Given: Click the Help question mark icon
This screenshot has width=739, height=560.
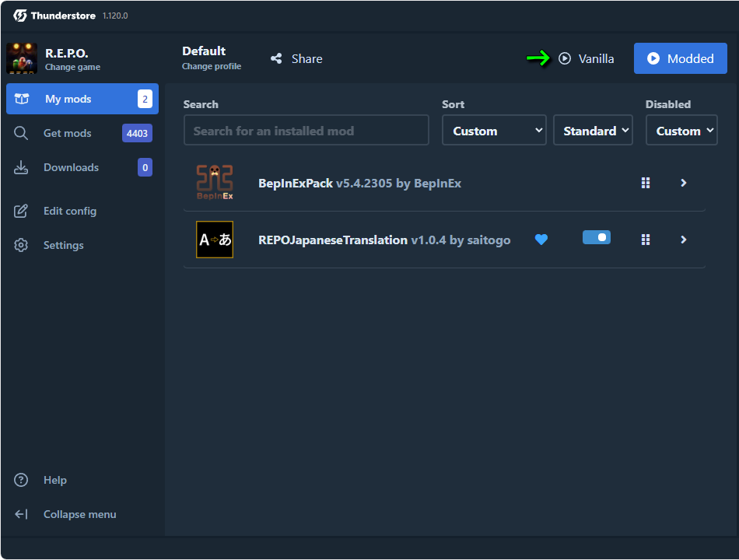Looking at the screenshot, I should [x=21, y=480].
